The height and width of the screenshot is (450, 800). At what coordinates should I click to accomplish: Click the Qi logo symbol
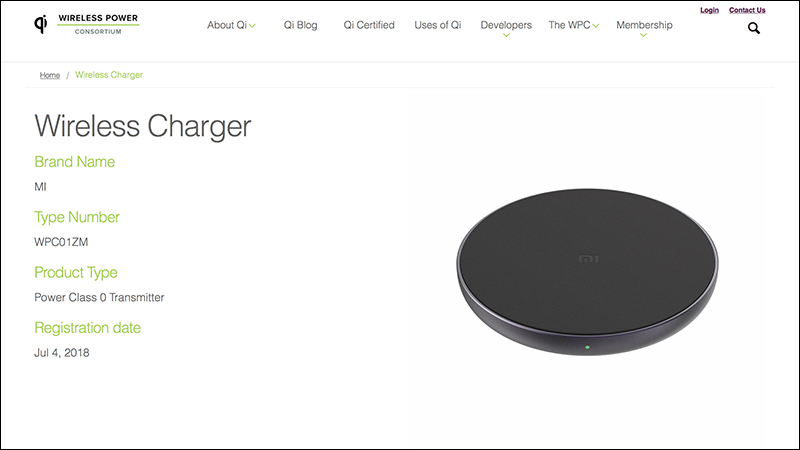pyautogui.click(x=41, y=24)
